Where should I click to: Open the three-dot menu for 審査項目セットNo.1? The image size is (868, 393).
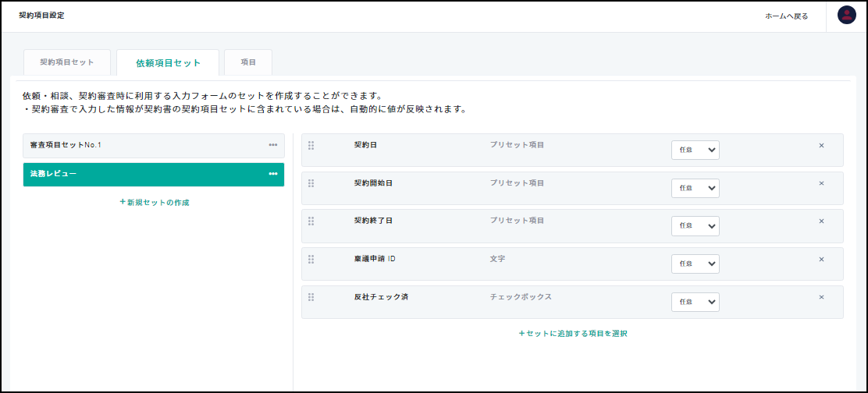(x=273, y=145)
